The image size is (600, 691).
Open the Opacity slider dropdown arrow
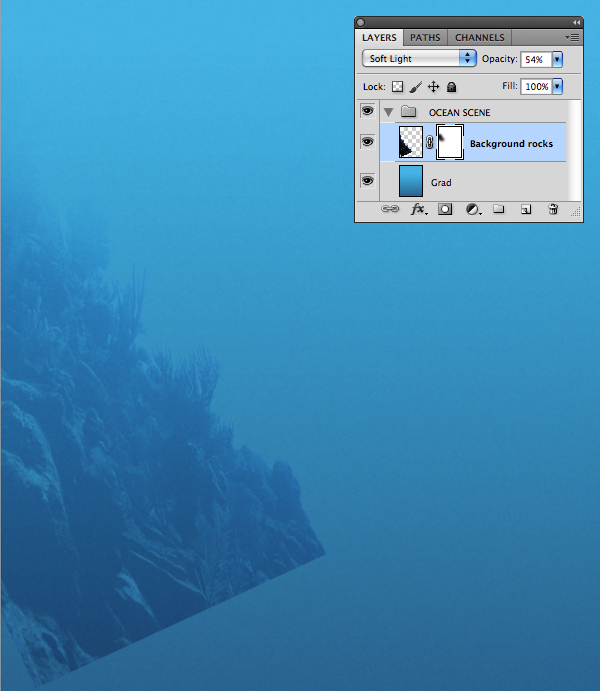click(557, 59)
